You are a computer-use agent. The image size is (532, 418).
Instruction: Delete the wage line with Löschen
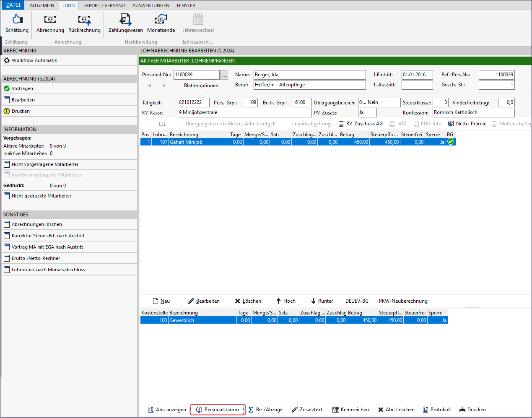(248, 301)
